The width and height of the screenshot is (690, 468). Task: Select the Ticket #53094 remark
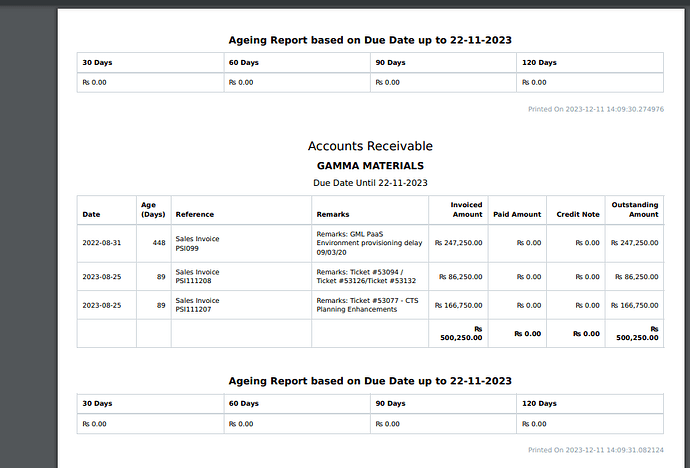click(366, 276)
